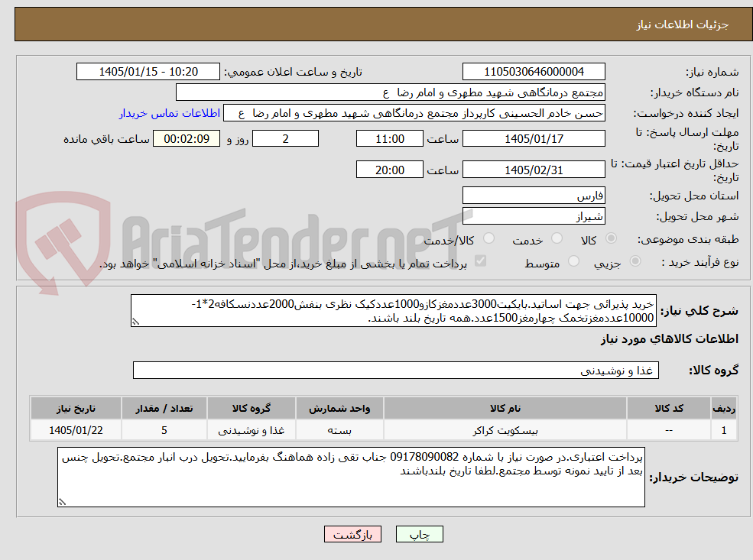Click the quantity cell showing 5

pyautogui.click(x=164, y=430)
